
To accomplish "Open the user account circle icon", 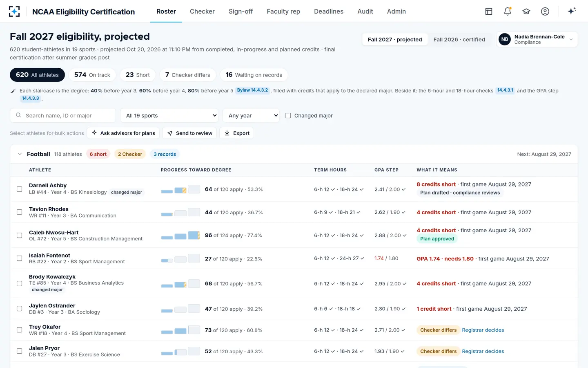I will [545, 11].
